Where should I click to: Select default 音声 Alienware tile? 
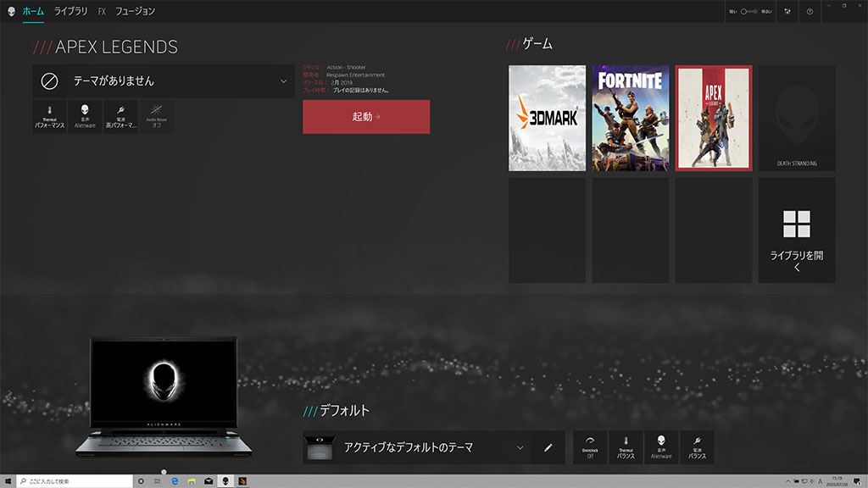(x=661, y=447)
